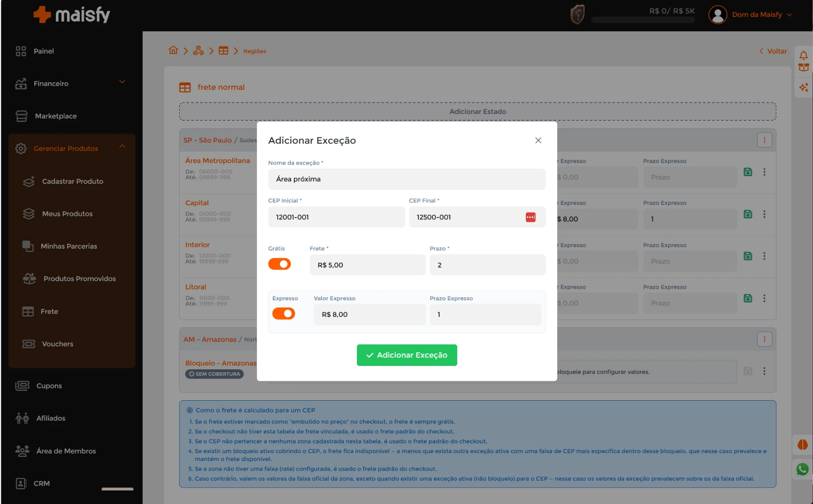Click the sparkle AI icon in the right panel
Image resolution: width=813 pixels, height=504 pixels.
click(803, 87)
